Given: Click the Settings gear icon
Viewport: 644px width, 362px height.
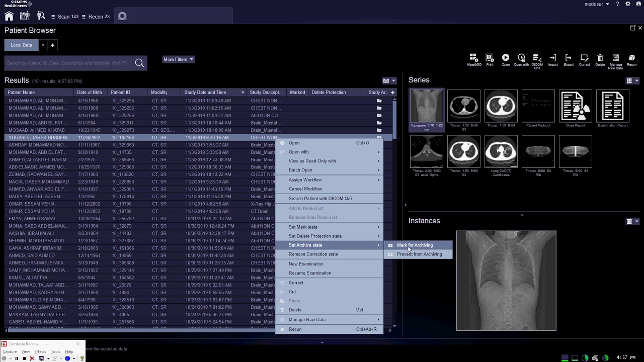Looking at the screenshot, I should (x=628, y=4).
